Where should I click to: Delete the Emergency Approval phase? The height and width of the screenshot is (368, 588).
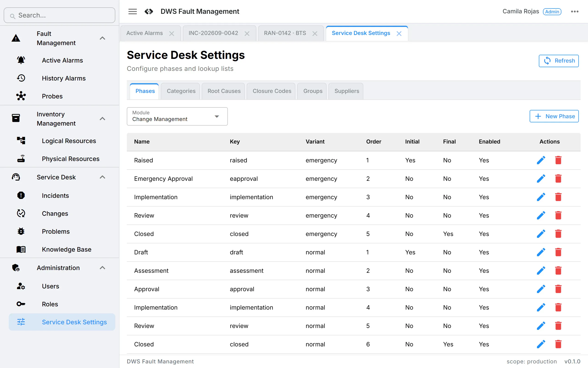coord(558,179)
